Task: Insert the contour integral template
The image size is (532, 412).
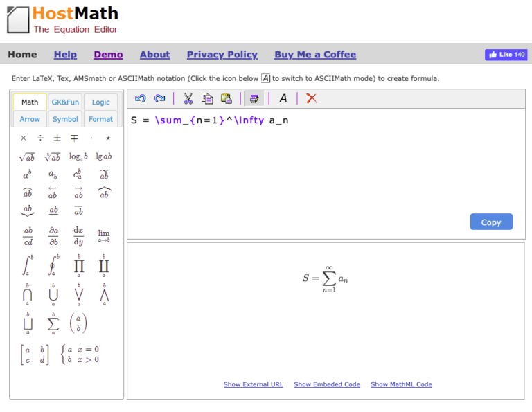Action: (x=53, y=265)
